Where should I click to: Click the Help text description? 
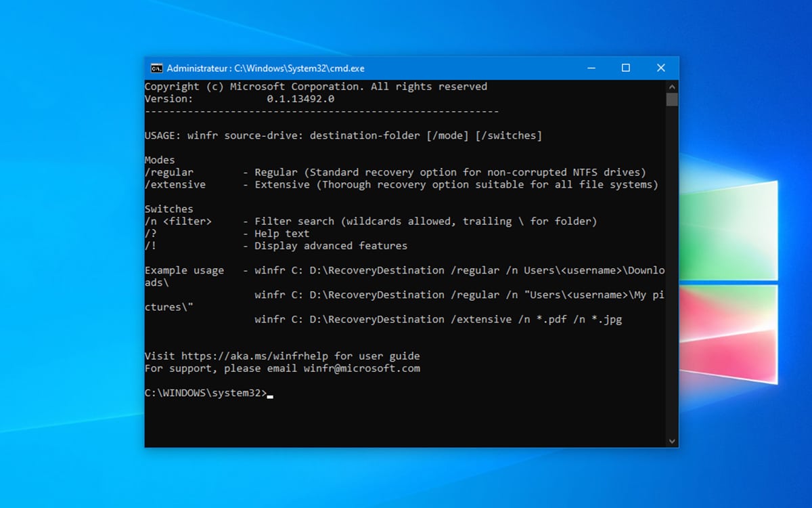(x=282, y=234)
